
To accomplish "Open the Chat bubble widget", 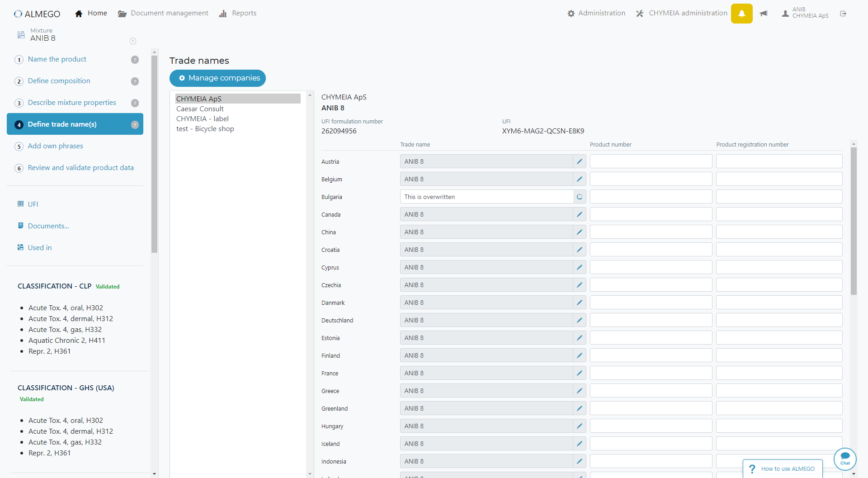I will tap(845, 459).
